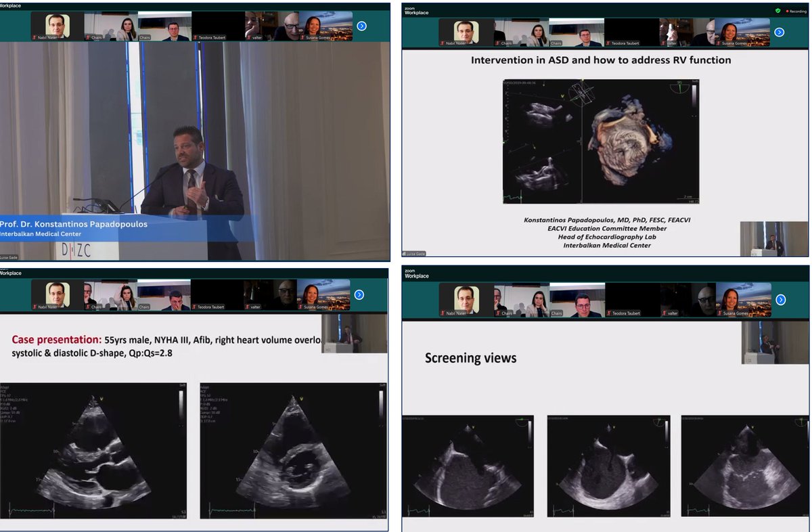Select valter thumbnail in ASD title slide window
This screenshot has width=812, height=532.
[x=687, y=32]
